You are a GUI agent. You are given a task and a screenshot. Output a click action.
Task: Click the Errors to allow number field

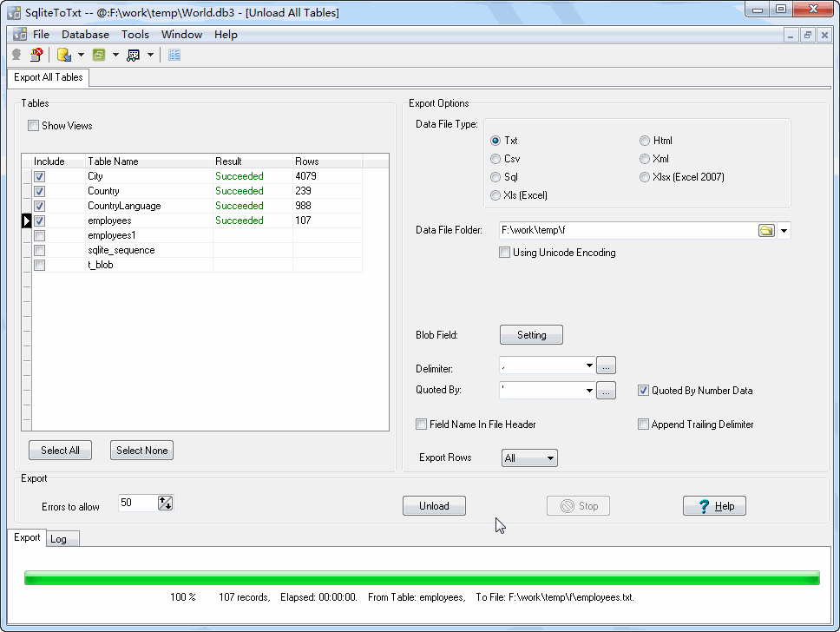138,503
